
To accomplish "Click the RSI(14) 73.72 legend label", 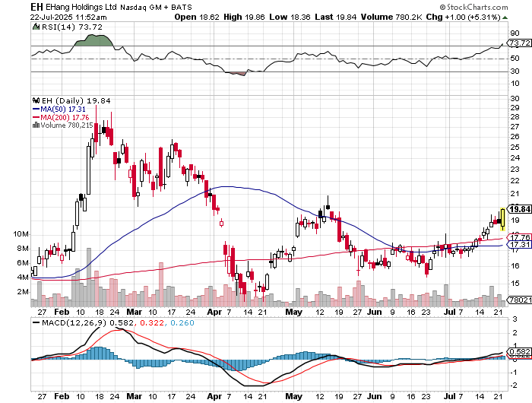I will (71, 27).
